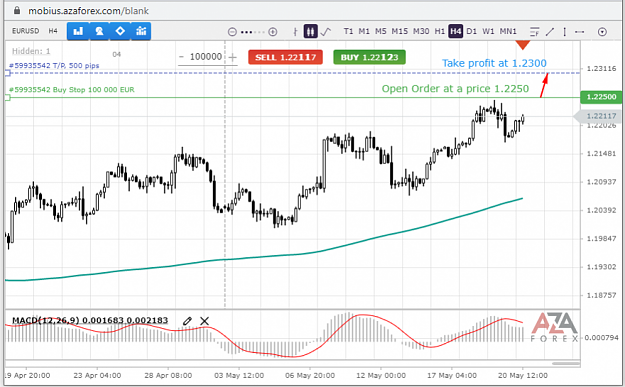Select the #59935542 Buy Stop order label
This screenshot has height=387, width=625.
(x=72, y=90)
